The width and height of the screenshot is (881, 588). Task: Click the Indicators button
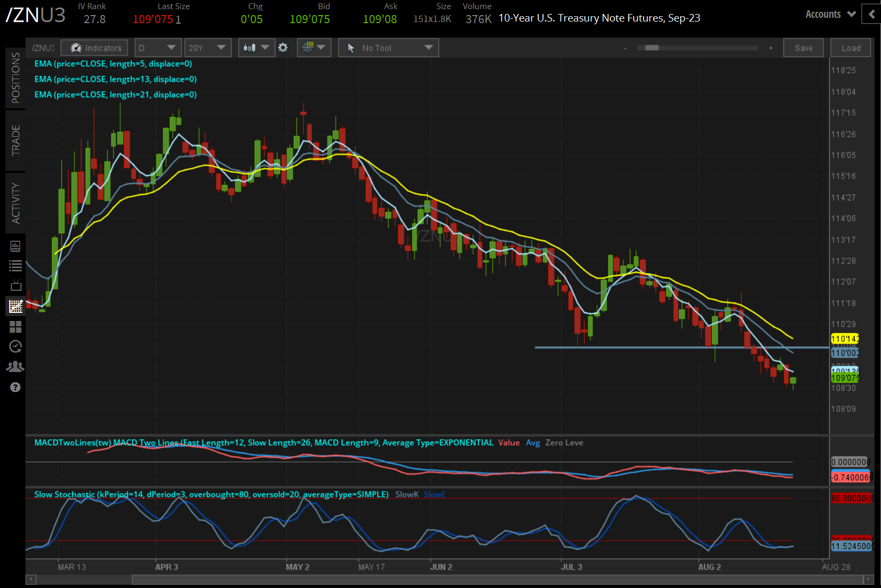tap(95, 48)
